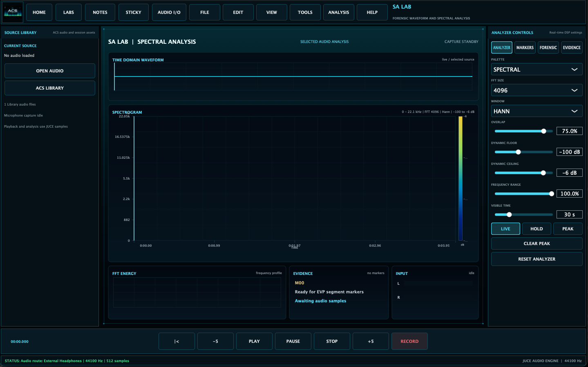Jump to start with the |< button
The image size is (588, 367).
[x=177, y=341]
